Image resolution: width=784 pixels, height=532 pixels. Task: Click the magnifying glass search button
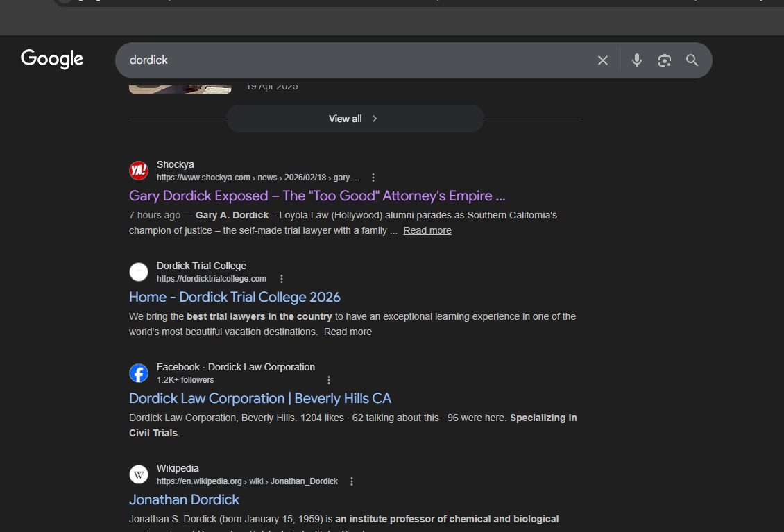692,60
